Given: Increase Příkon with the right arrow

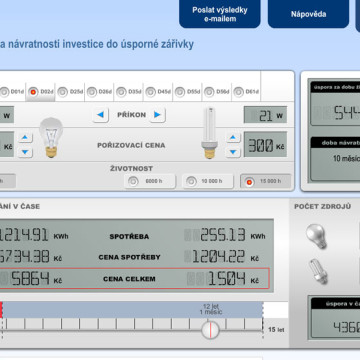Looking at the screenshot, I should (x=157, y=115).
